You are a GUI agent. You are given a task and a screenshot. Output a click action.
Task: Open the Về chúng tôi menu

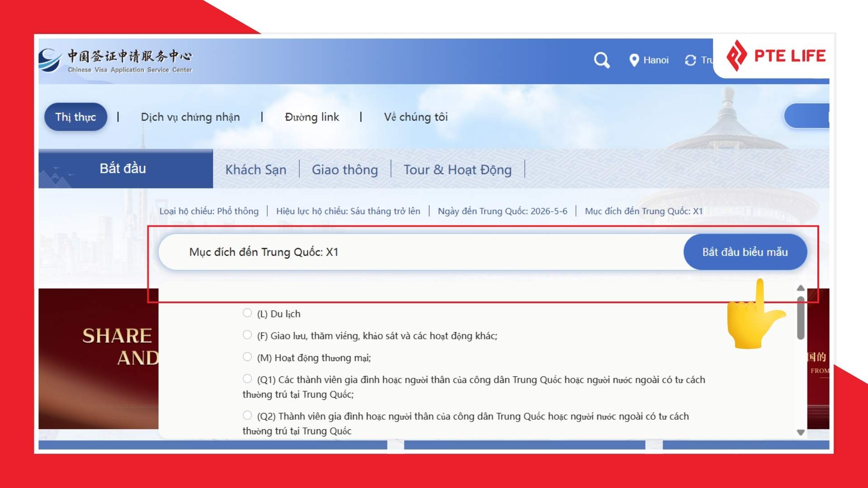[416, 117]
